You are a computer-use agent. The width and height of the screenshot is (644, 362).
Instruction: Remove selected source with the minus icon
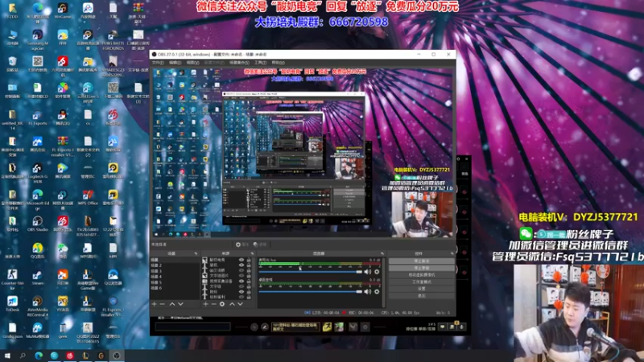(x=213, y=304)
